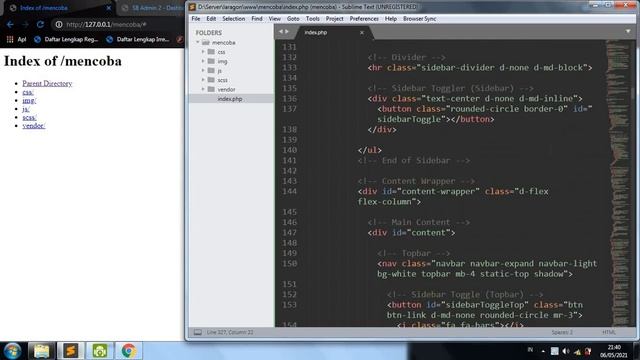Open the css/ directory link
This screenshot has height=360, width=640.
point(28,92)
